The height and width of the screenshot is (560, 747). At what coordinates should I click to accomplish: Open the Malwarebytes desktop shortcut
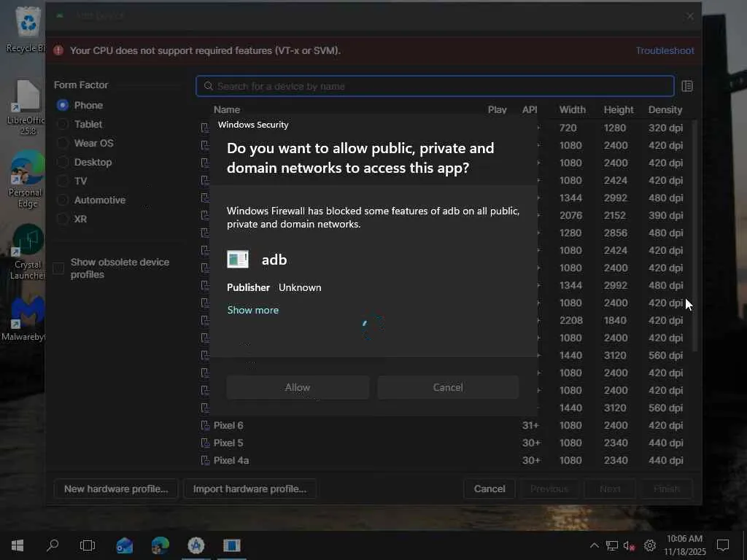tap(25, 319)
